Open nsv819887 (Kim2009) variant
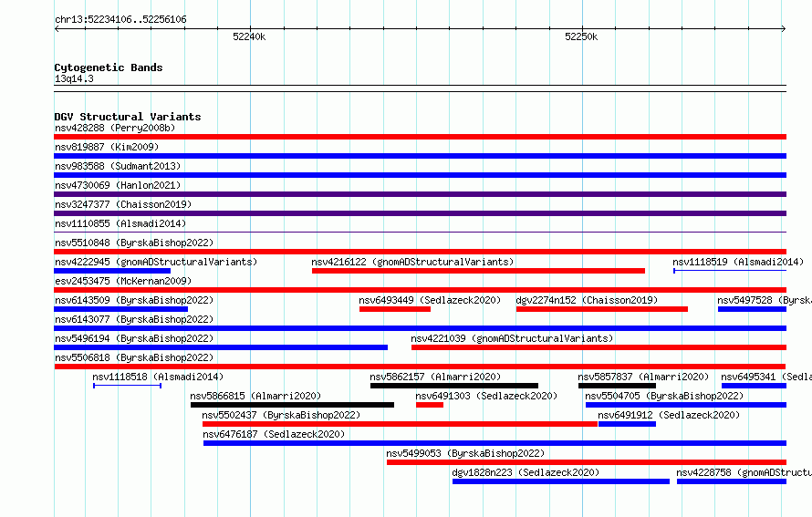The width and height of the screenshot is (812, 517). pos(107,147)
